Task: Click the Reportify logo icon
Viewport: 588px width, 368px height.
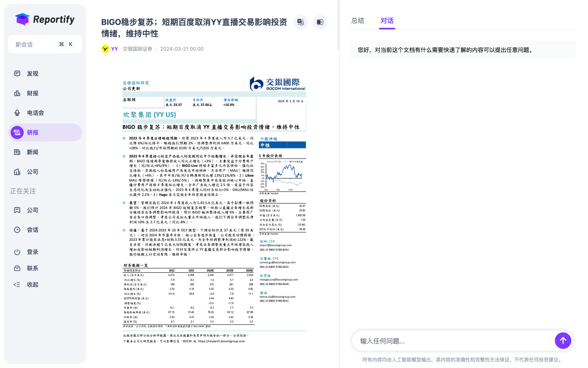Action: click(x=22, y=19)
